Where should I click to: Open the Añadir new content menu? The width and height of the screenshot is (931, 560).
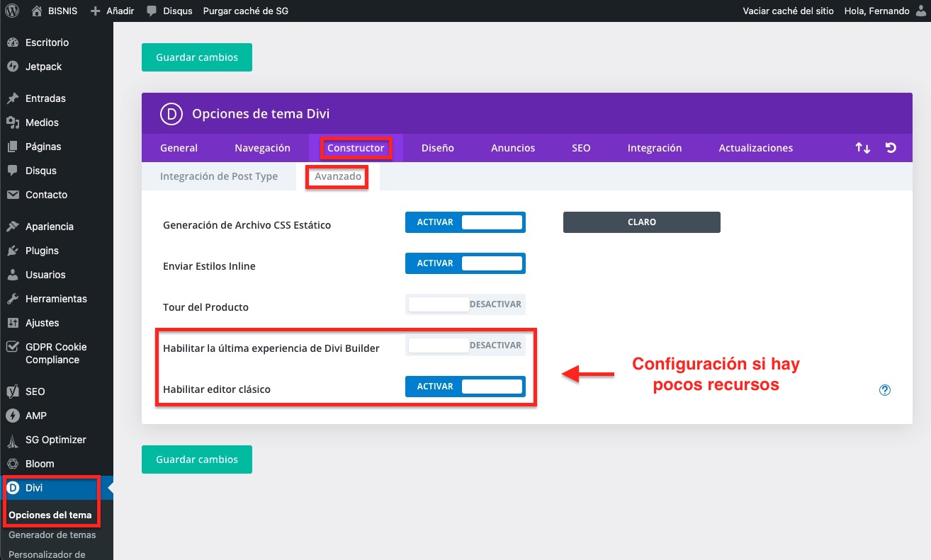pyautogui.click(x=113, y=11)
